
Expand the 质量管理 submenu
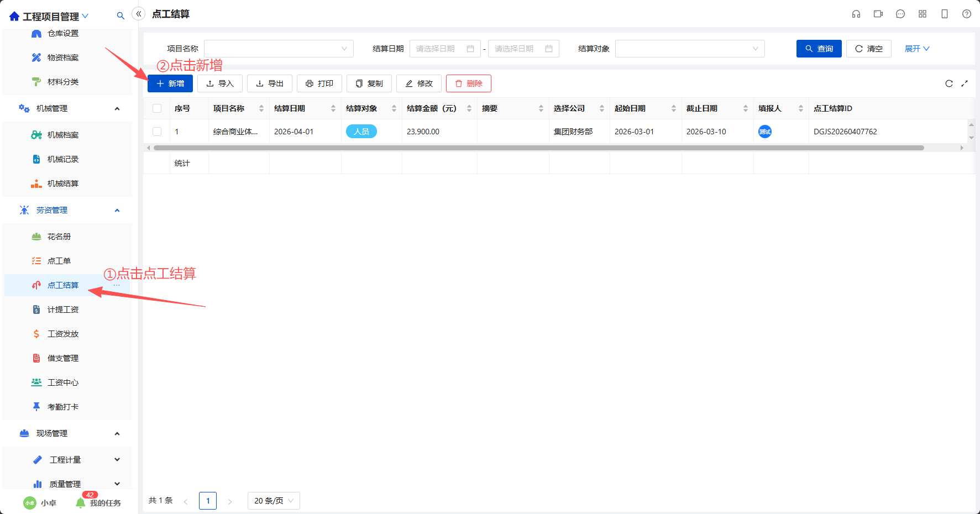pyautogui.click(x=117, y=484)
